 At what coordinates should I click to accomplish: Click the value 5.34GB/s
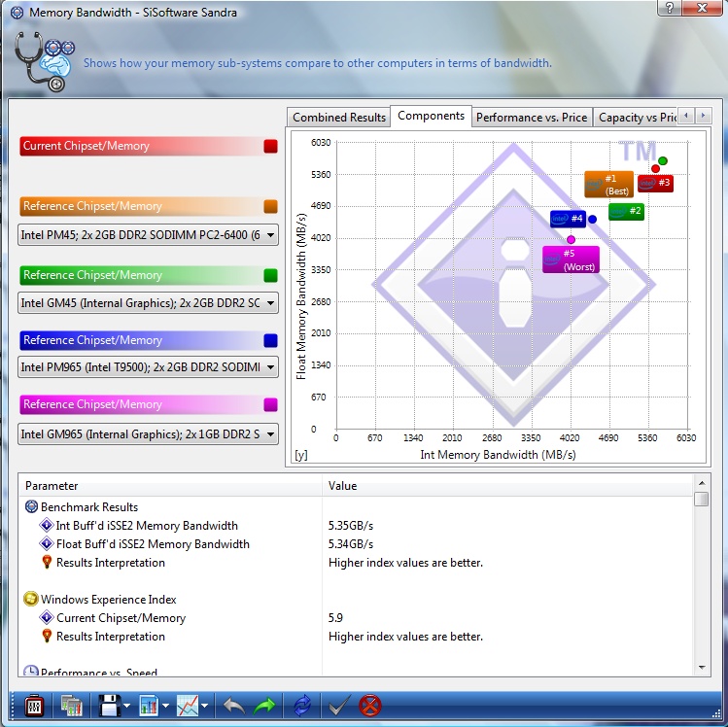(x=351, y=543)
